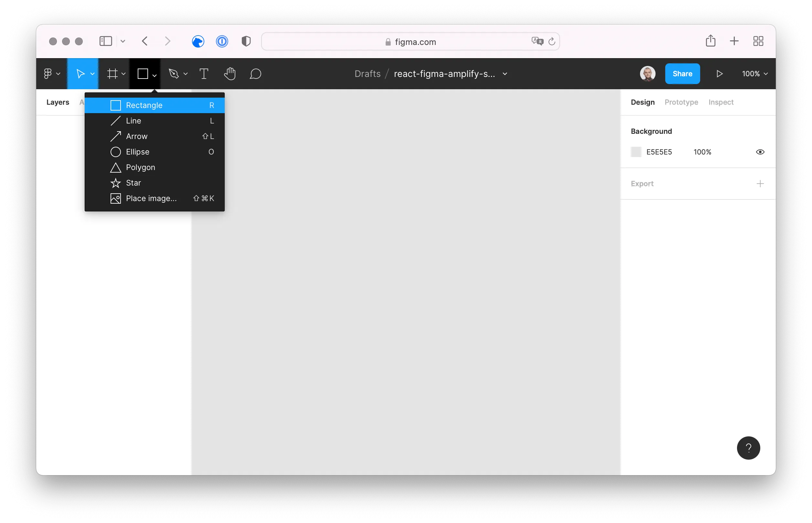Open the Move tool options chevron
This screenshot has height=523, width=812.
pyautogui.click(x=92, y=74)
